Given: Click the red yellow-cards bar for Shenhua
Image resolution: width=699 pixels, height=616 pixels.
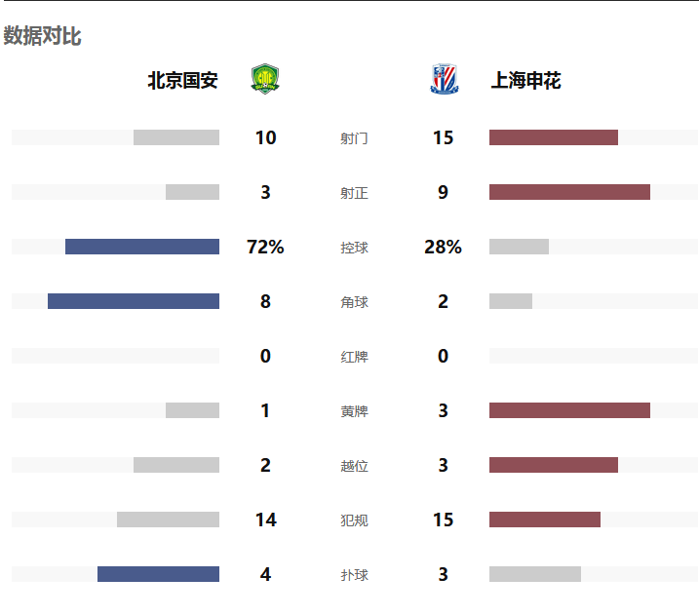Looking at the screenshot, I should pos(569,410).
